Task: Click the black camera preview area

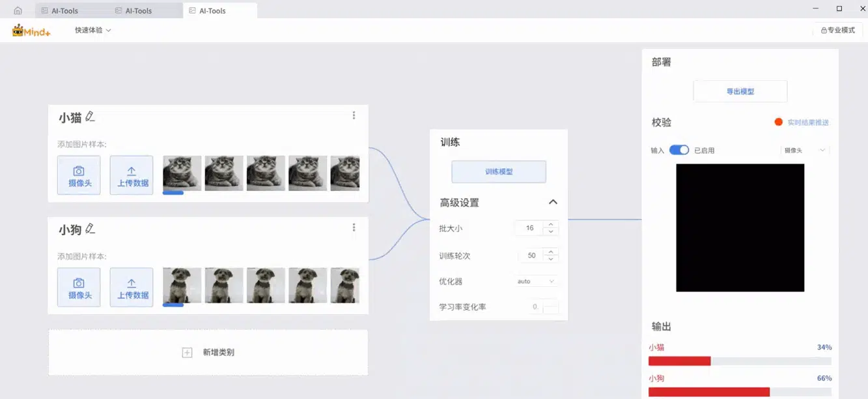Action: [x=740, y=228]
